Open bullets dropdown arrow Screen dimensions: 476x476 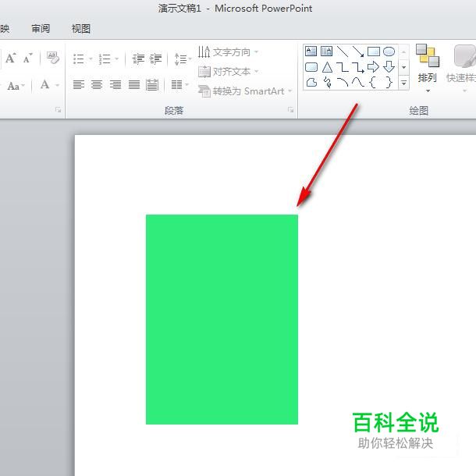tap(91, 59)
